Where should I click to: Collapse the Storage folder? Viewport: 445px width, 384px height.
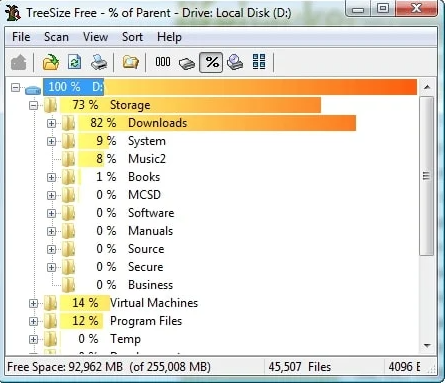33,106
